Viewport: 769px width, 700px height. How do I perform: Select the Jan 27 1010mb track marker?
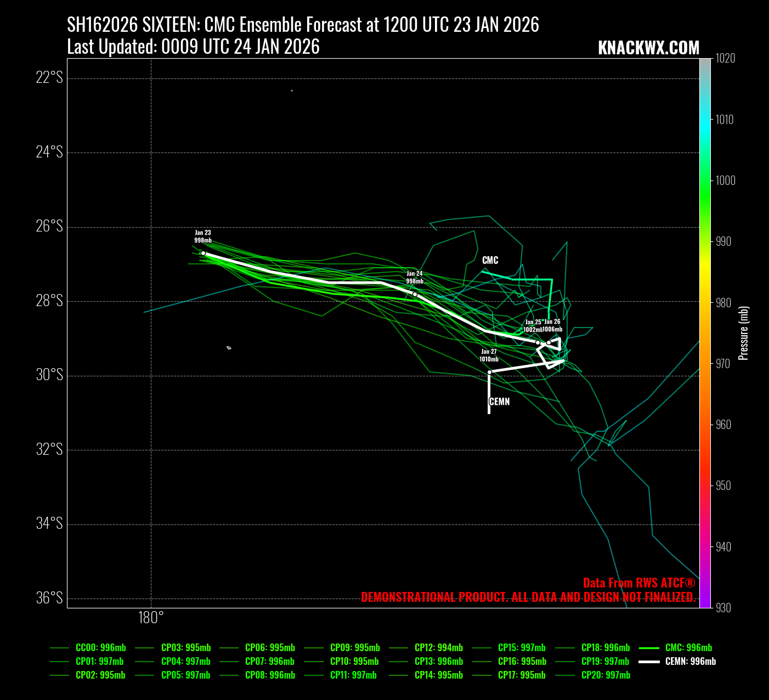(x=489, y=372)
